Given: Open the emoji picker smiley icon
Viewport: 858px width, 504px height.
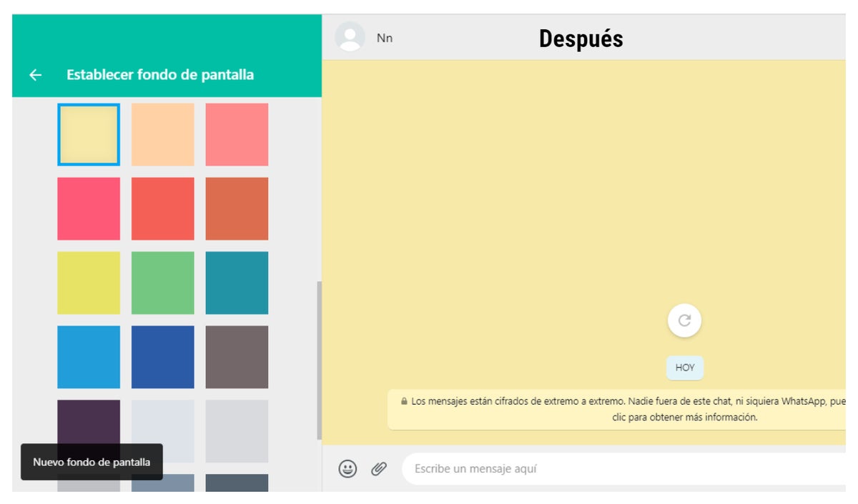Looking at the screenshot, I should pos(347,469).
